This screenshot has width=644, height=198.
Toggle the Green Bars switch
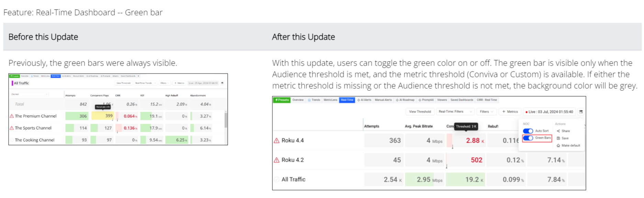(528, 138)
